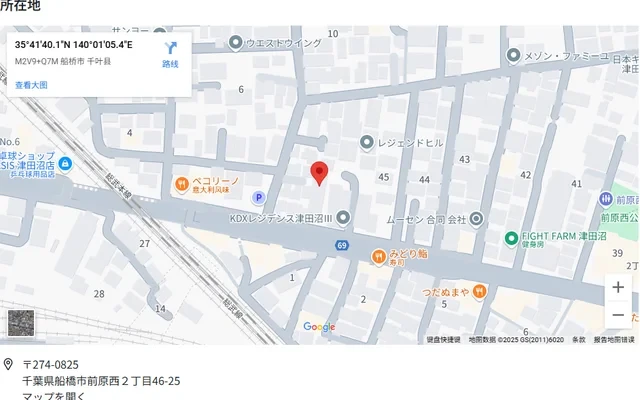The height and width of the screenshot is (400, 640).
Task: Click the つだぬまや restaurant icon
Action: coord(479,292)
